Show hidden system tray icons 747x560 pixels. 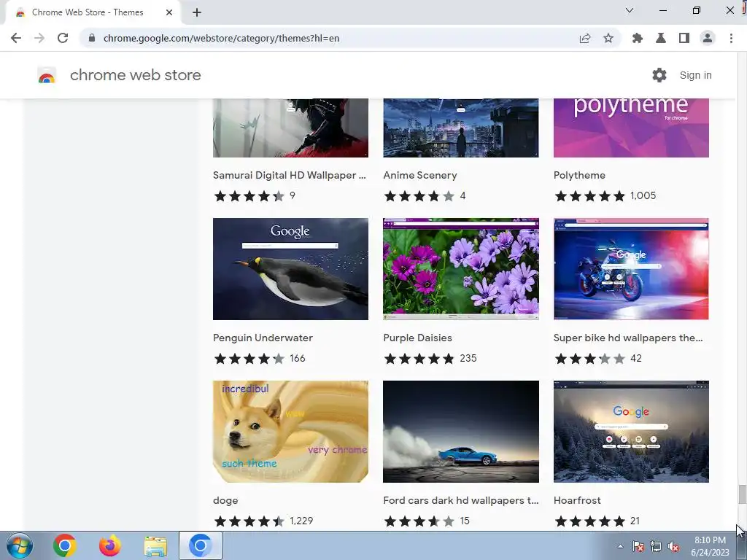pyautogui.click(x=620, y=546)
